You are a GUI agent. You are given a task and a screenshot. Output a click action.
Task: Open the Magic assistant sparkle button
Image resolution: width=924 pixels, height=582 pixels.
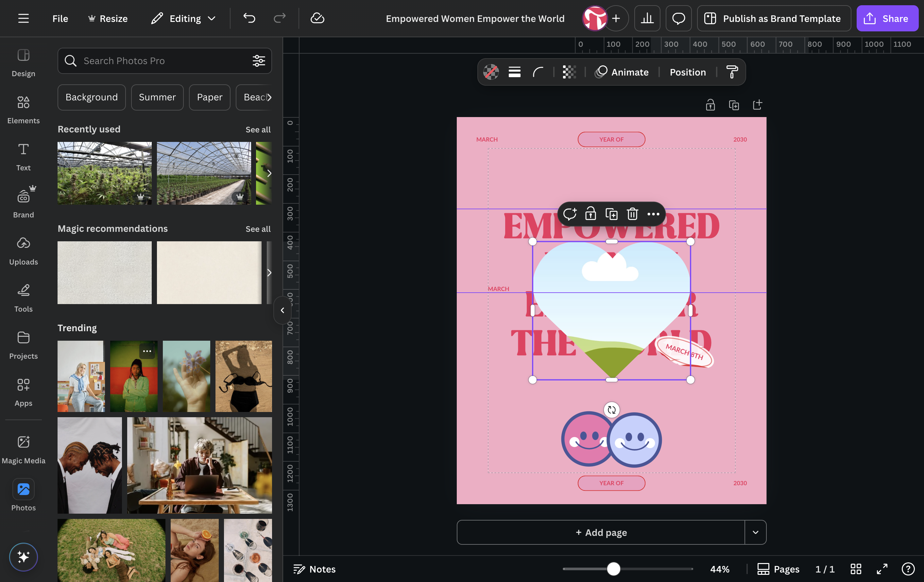[24, 557]
